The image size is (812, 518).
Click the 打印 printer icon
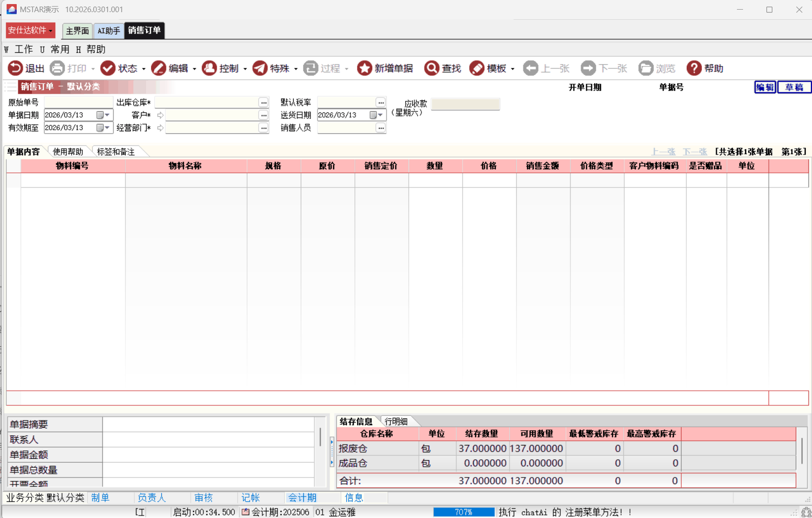coord(57,68)
